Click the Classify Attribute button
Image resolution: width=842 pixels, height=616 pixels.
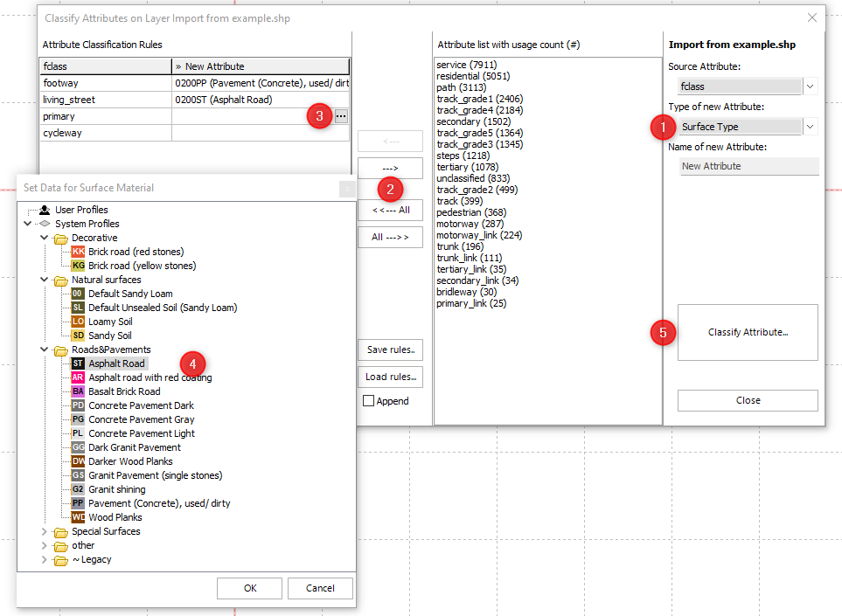(x=748, y=332)
